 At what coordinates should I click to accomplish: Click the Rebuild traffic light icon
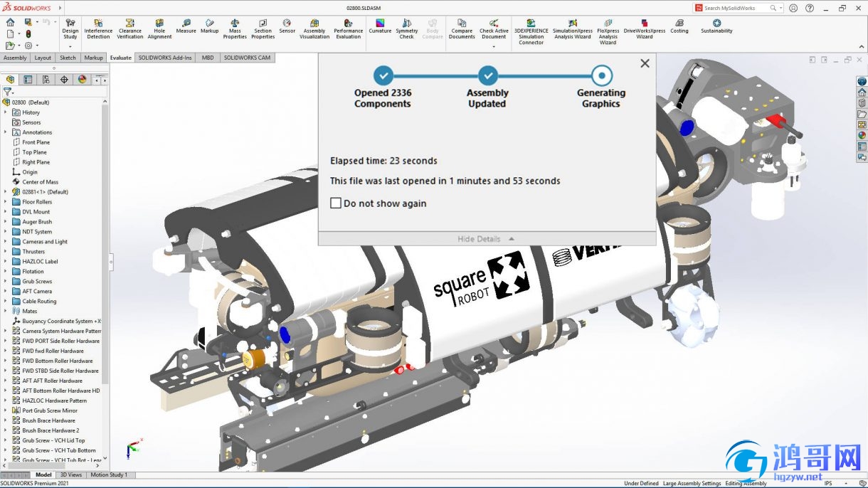point(28,33)
